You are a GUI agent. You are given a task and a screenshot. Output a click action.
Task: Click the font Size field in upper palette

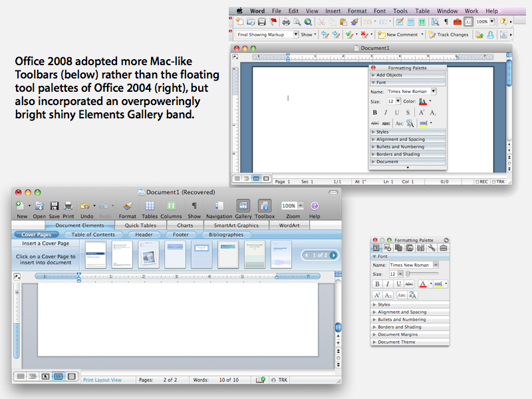pyautogui.click(x=391, y=101)
